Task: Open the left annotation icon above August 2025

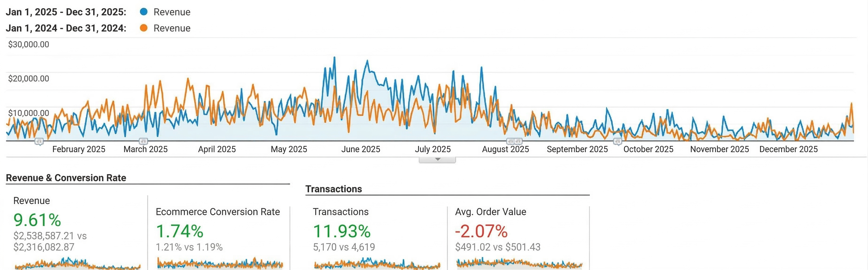Action: pyautogui.click(x=511, y=142)
